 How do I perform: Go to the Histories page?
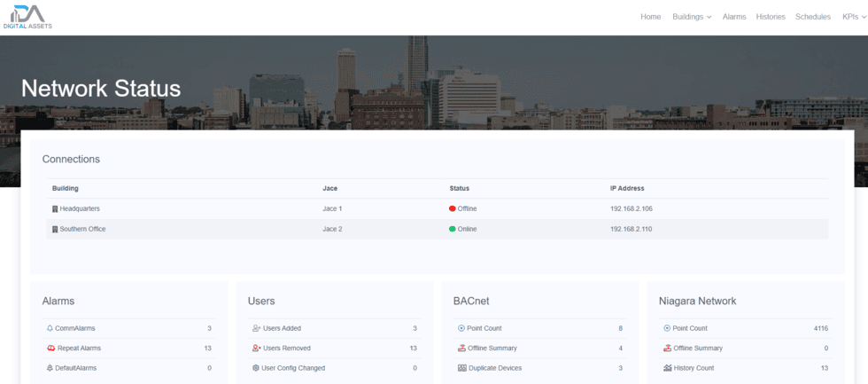(x=771, y=17)
